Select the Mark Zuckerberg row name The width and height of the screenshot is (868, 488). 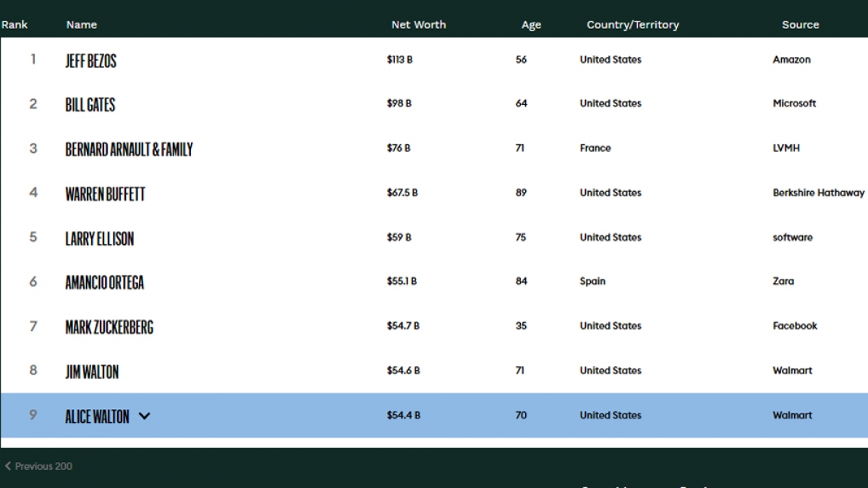[x=109, y=327]
